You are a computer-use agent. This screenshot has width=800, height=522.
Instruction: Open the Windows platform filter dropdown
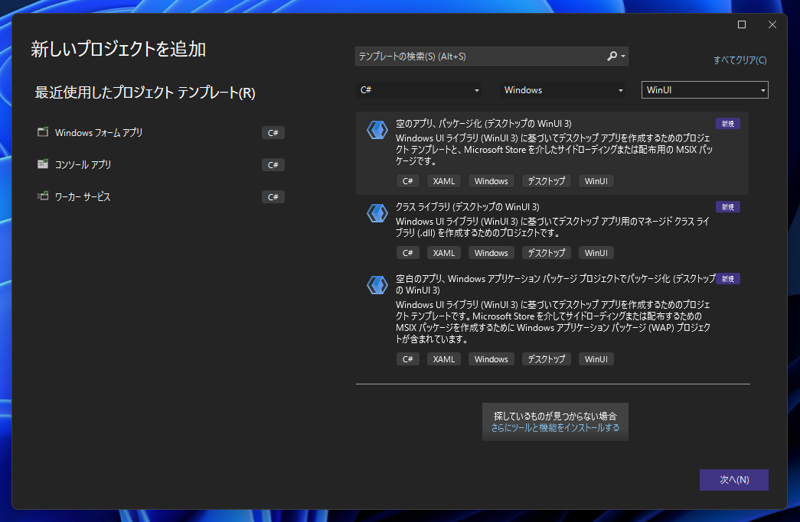coord(563,90)
